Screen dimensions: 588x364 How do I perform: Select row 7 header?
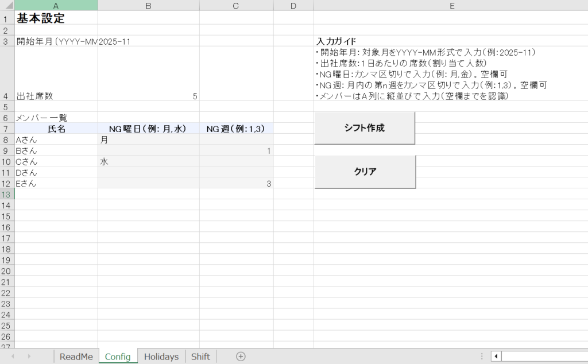(x=7, y=129)
